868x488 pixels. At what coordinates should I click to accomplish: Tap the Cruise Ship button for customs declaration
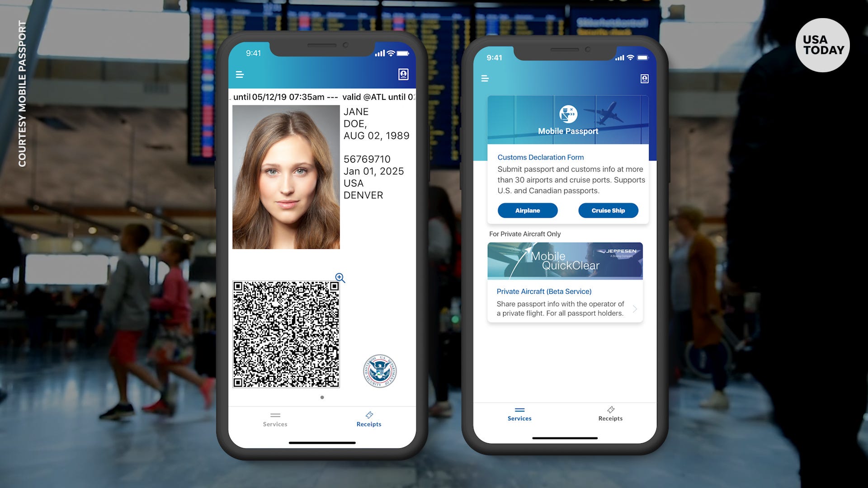pos(607,210)
